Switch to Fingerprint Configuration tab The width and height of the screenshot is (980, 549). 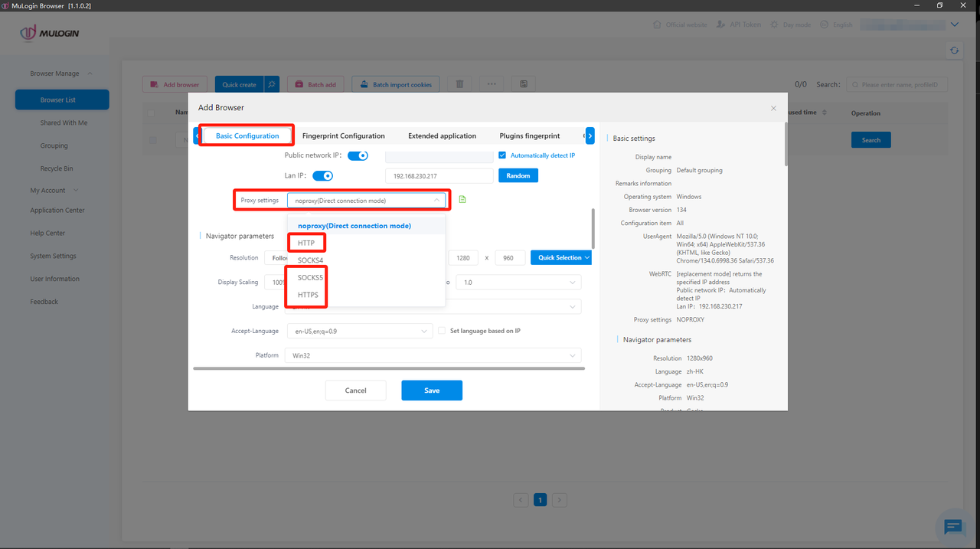point(343,136)
